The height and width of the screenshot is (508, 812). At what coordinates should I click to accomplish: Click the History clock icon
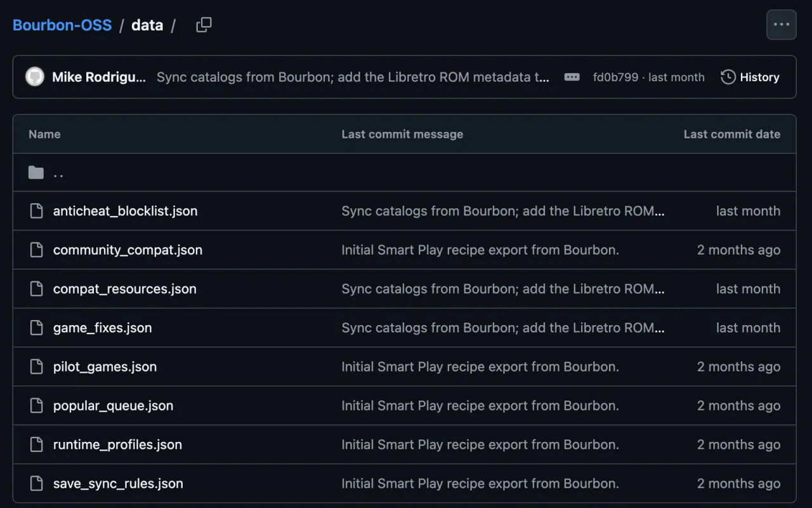tap(728, 77)
